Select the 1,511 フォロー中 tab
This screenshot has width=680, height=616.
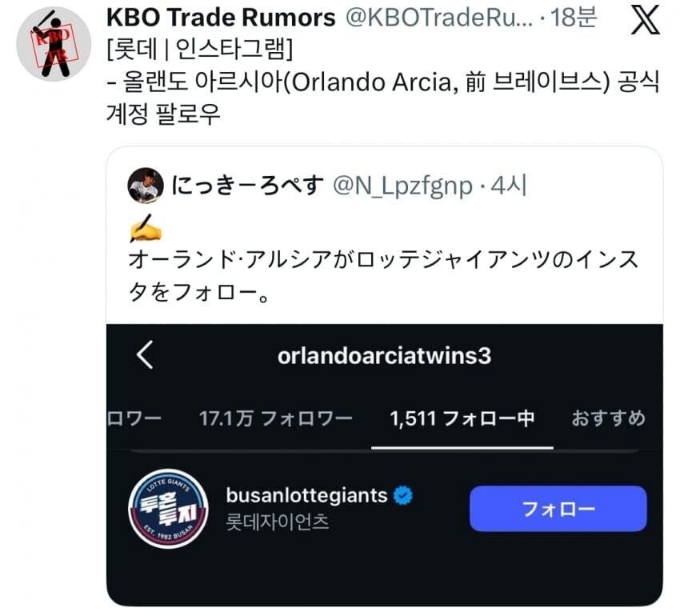pos(462,418)
